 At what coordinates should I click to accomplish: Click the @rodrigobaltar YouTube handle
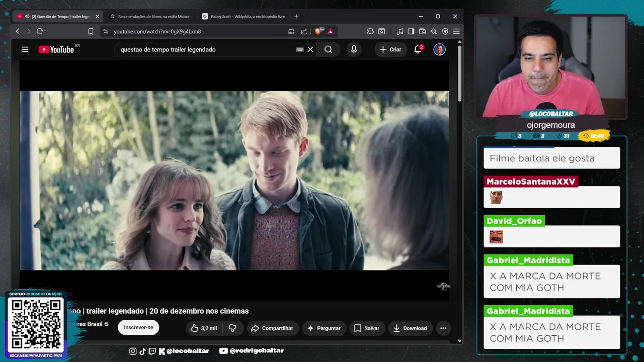tap(257, 351)
